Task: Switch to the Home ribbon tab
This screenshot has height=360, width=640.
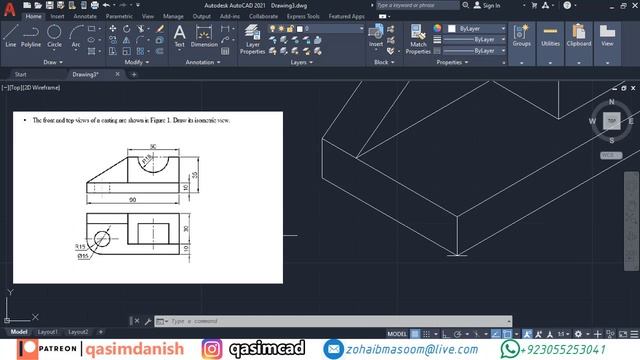Action: [33, 16]
